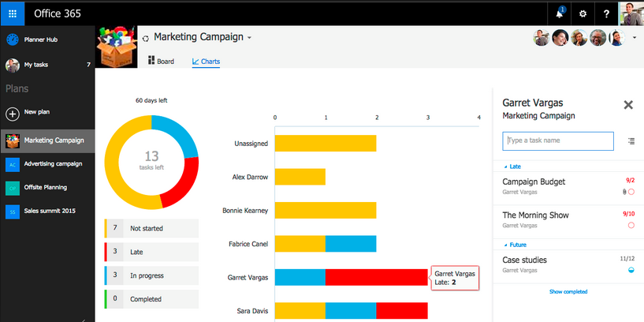Viewport: 644px width, 322px height.
Task: Click the Marketing Campaign plan logo image
Action: (x=116, y=47)
